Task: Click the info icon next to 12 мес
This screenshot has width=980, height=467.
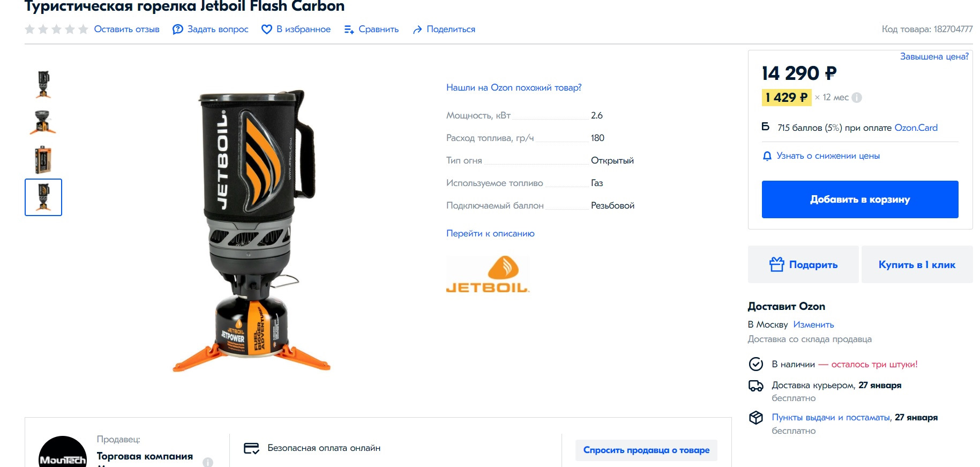Action: (857, 98)
